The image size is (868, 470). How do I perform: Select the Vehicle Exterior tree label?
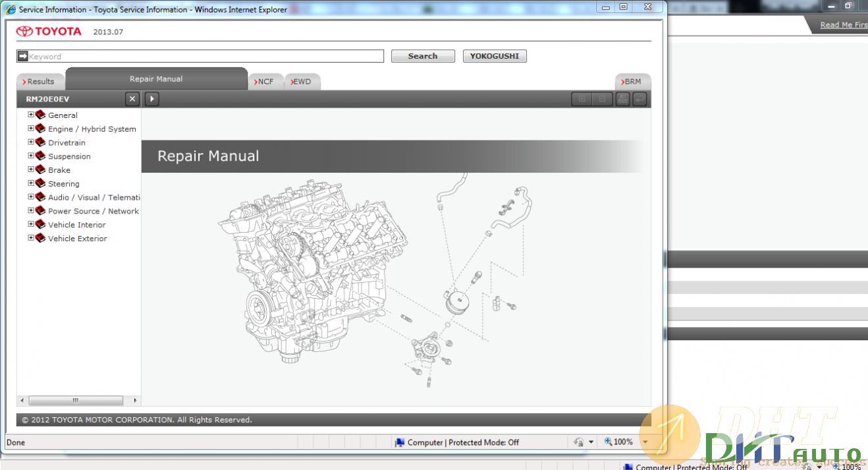point(78,239)
